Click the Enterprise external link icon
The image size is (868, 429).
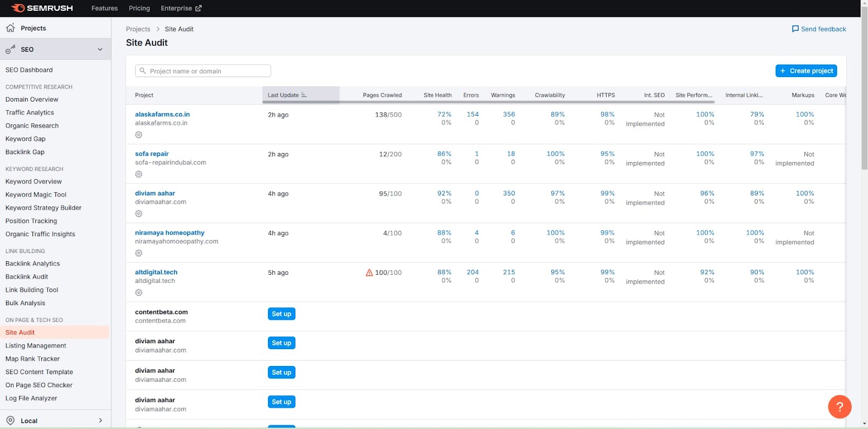click(x=198, y=8)
